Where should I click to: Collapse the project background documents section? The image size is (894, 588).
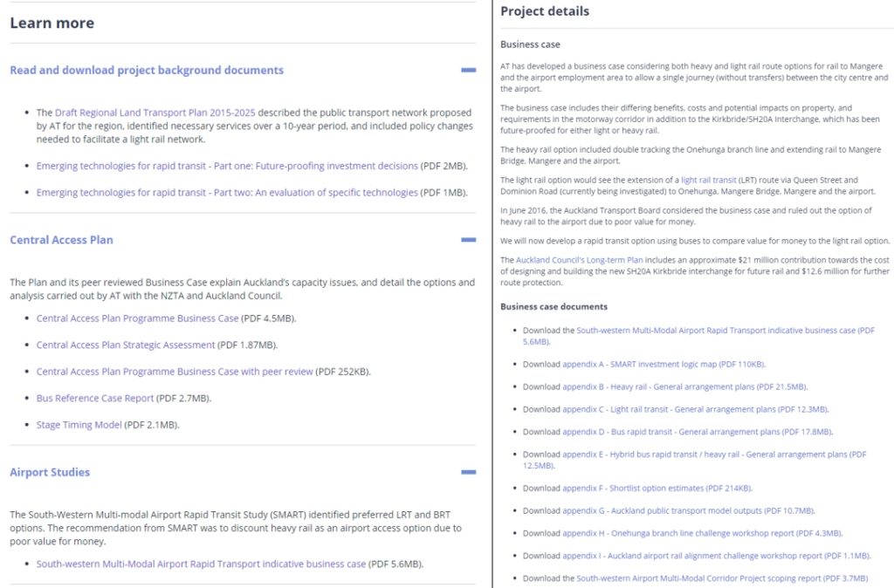469,70
